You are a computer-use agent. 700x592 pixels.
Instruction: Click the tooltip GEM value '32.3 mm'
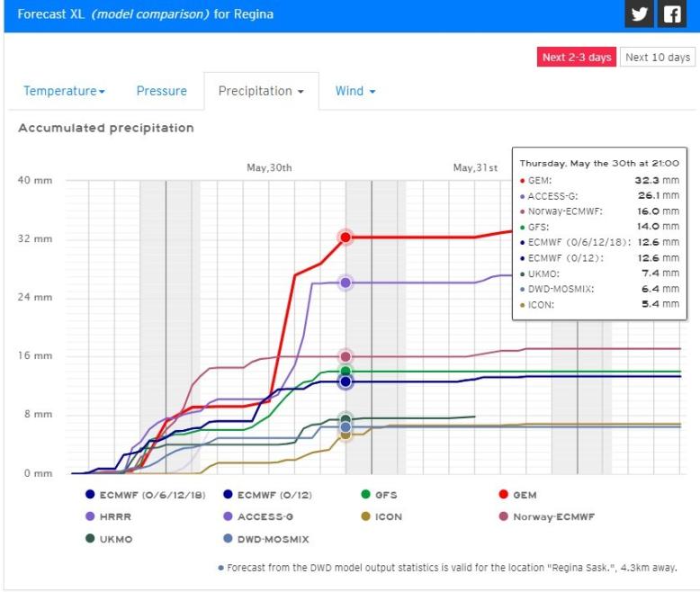click(657, 180)
